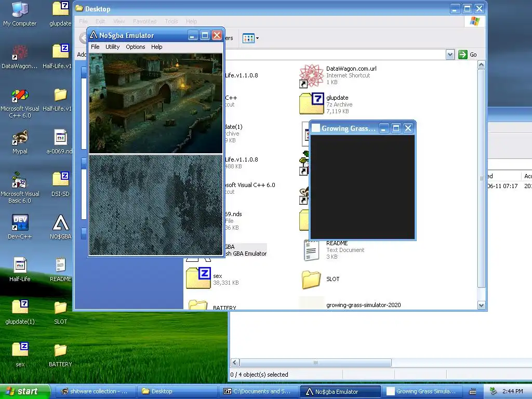532x399 pixels.
Task: Click inside Growing Grass black window area
Action: pos(362,187)
